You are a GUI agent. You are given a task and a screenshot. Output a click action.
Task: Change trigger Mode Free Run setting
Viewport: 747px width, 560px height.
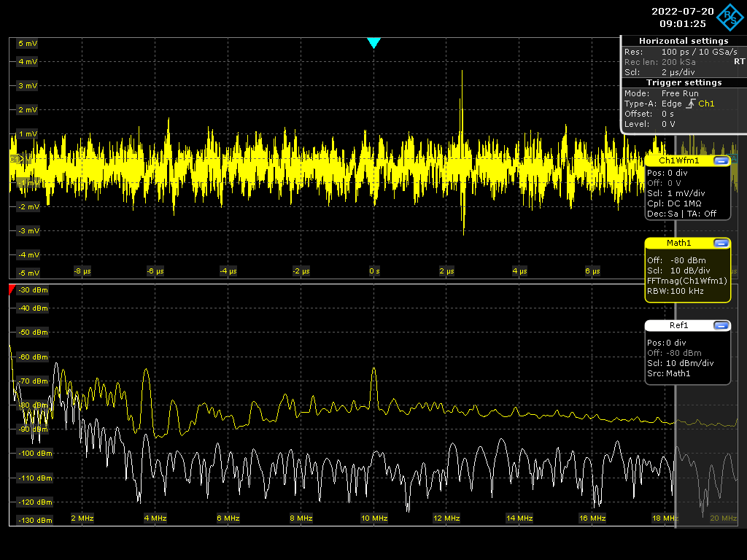(x=680, y=93)
